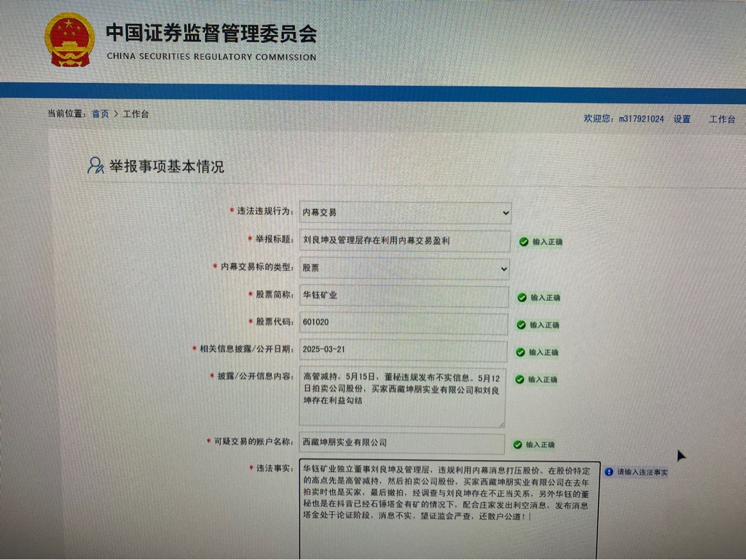Open 设置 link in top right
Viewport: 746px width, 560px height.
pyautogui.click(x=682, y=119)
